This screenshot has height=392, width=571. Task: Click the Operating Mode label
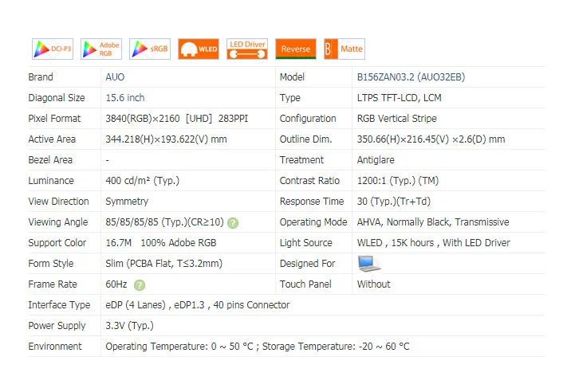point(313,222)
